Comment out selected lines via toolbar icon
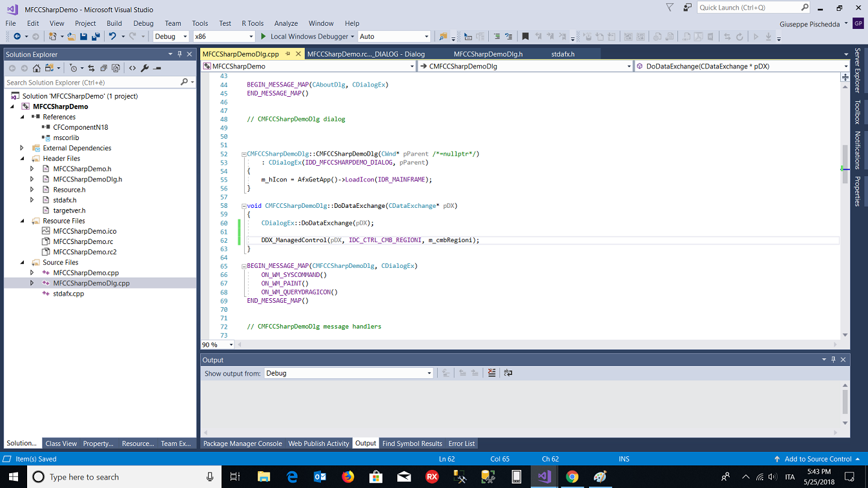The image size is (868, 488). (496, 37)
